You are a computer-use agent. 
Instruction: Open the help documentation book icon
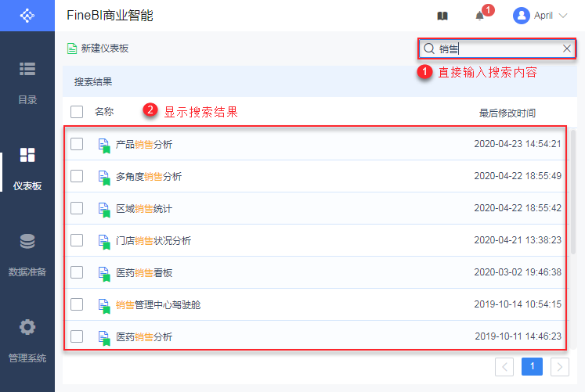[442, 16]
